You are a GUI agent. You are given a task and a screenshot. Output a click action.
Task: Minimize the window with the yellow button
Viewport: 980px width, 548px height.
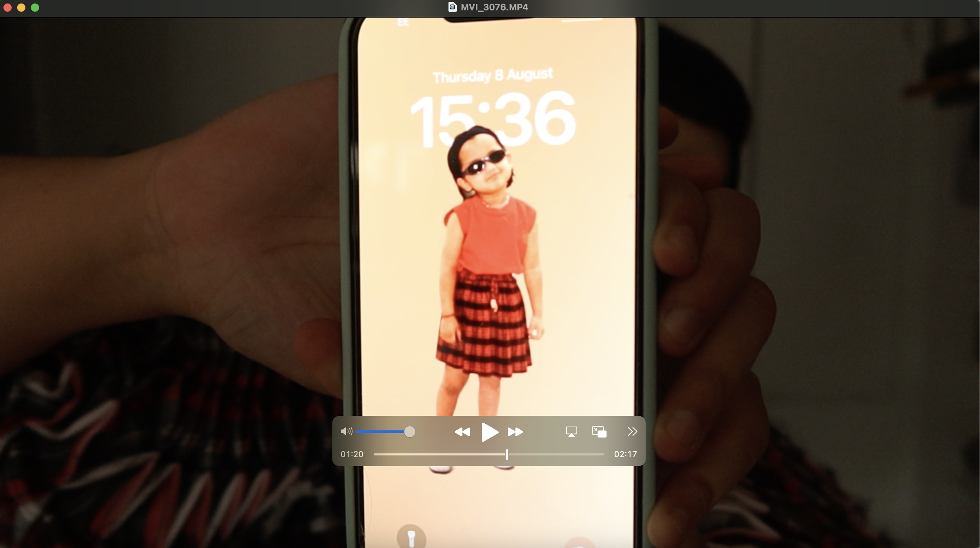pos(21,7)
